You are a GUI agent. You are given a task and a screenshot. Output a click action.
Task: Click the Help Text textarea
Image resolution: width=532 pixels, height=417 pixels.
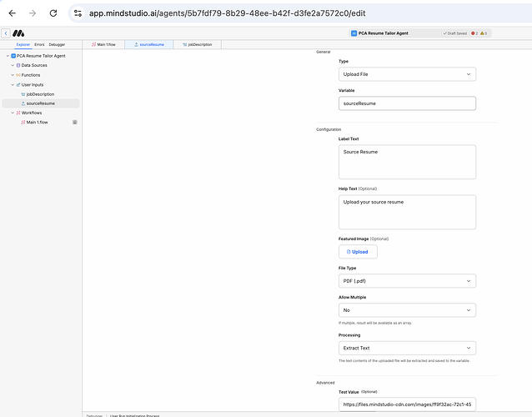407,212
